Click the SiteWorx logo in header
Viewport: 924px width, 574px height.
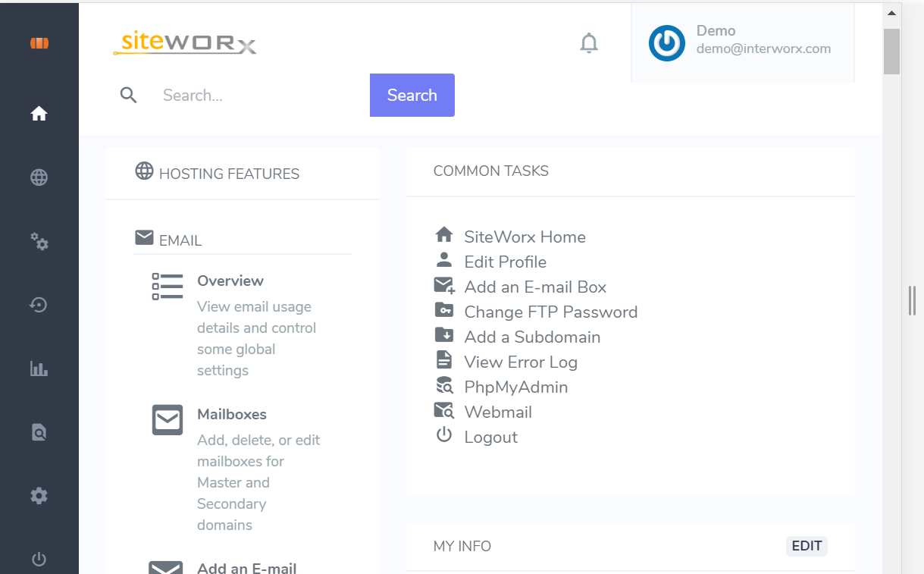tap(185, 42)
